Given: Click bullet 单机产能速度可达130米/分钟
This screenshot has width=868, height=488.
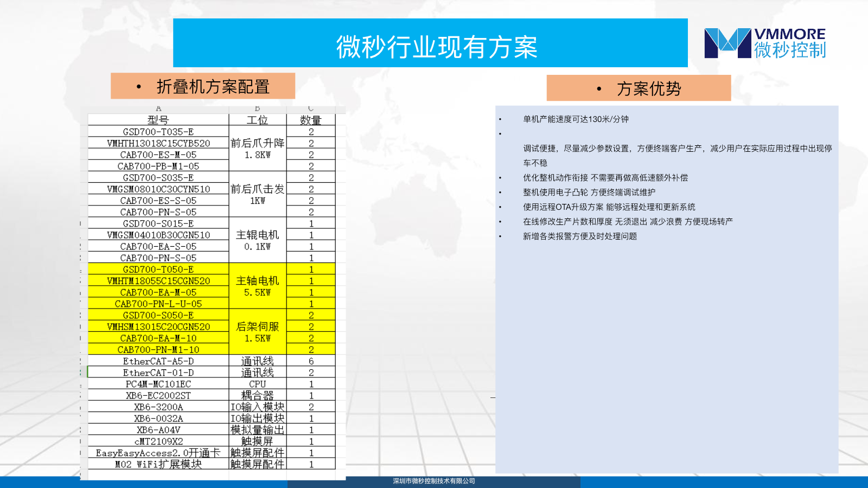Looking at the screenshot, I should click(576, 119).
